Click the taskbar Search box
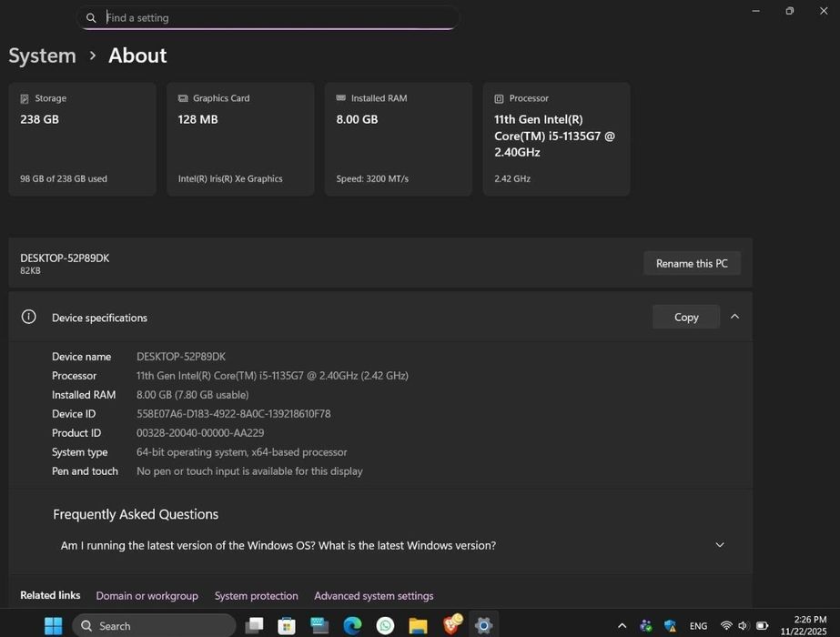The image size is (840, 637). click(x=154, y=625)
